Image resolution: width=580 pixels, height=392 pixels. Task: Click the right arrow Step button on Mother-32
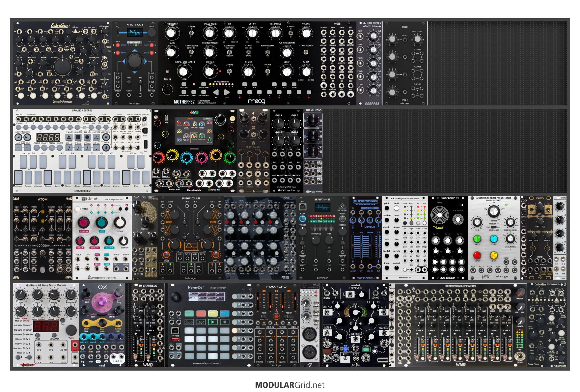[x=227, y=92]
